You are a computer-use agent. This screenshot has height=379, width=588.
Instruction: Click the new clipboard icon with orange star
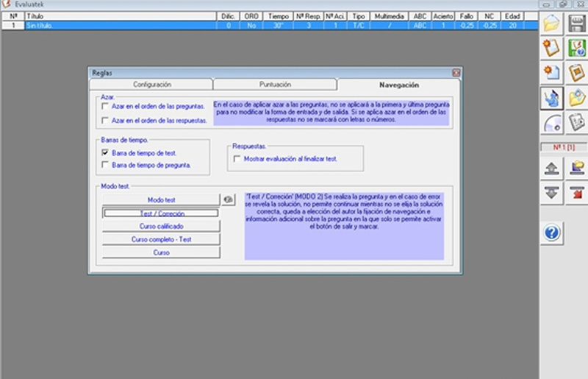[x=551, y=48]
